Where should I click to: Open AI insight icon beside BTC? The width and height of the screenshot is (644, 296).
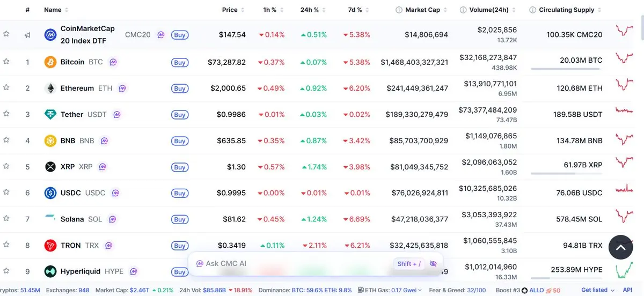tap(113, 62)
